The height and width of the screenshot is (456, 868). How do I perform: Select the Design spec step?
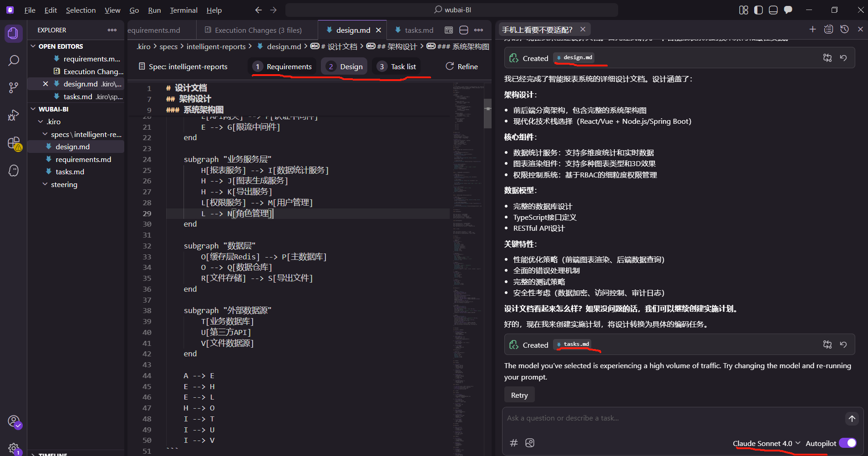coord(345,66)
